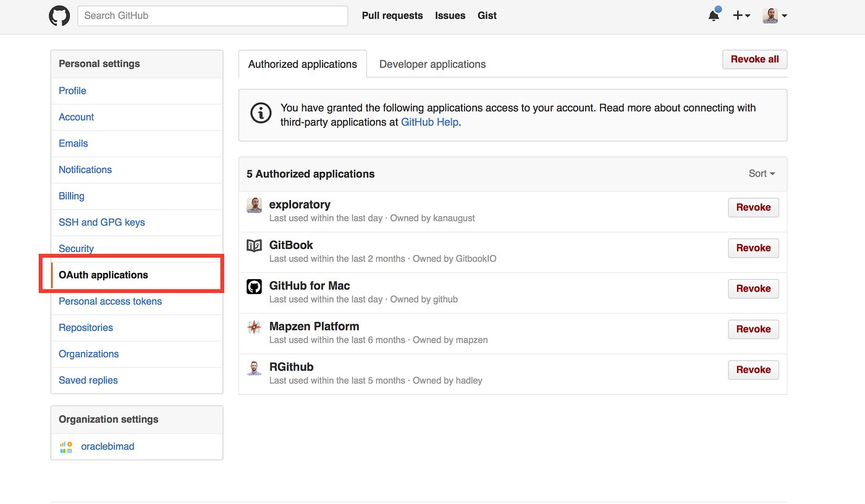This screenshot has width=865, height=504.
Task: Click the GitBook book icon
Action: 254,246
